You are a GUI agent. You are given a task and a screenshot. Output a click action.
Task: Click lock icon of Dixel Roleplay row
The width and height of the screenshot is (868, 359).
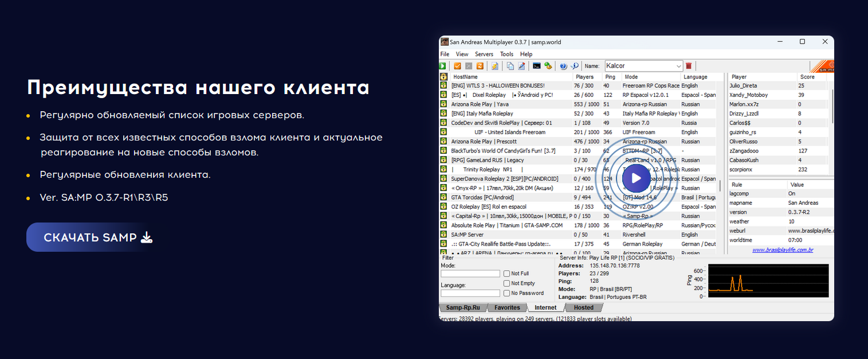(x=443, y=95)
